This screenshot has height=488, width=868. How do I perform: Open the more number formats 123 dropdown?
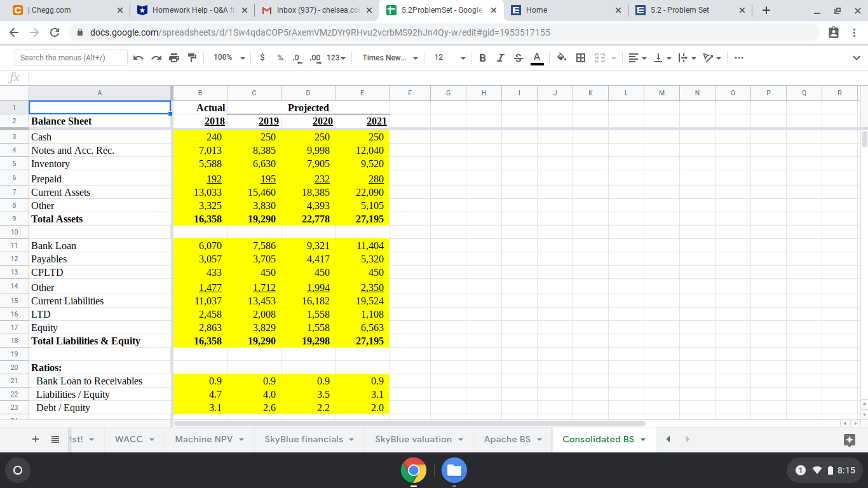[337, 58]
